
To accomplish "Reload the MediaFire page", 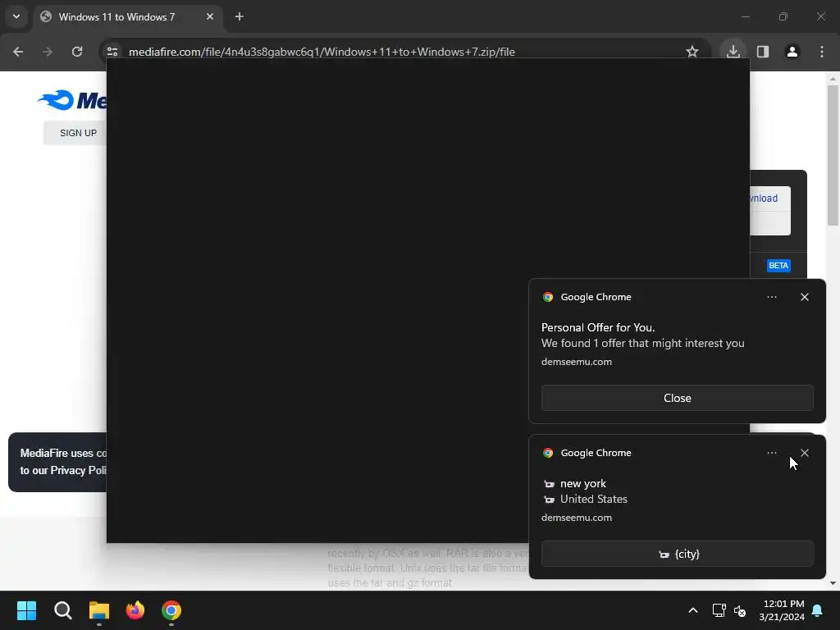I will point(77,52).
